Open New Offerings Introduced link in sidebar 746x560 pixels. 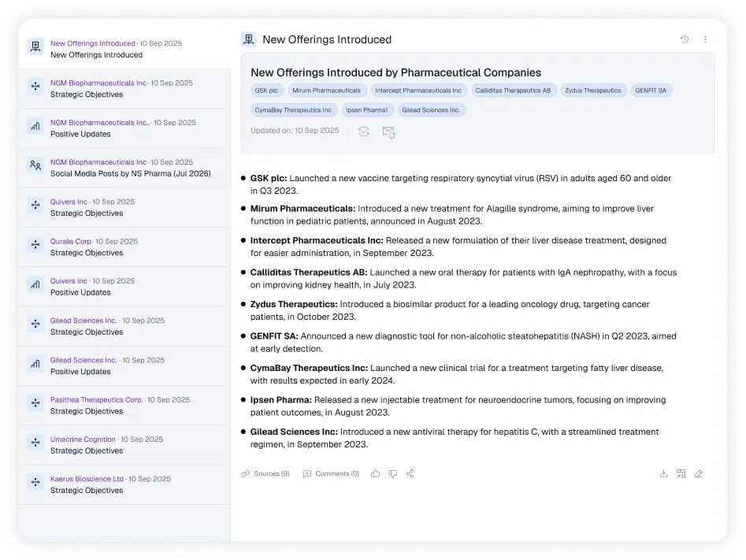(93, 43)
